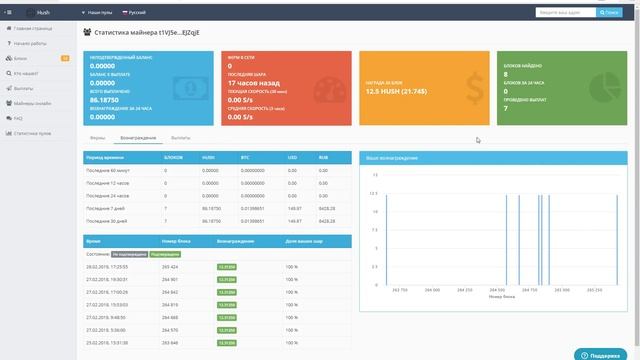Click the reward badge in block 265 424 row

point(227,267)
